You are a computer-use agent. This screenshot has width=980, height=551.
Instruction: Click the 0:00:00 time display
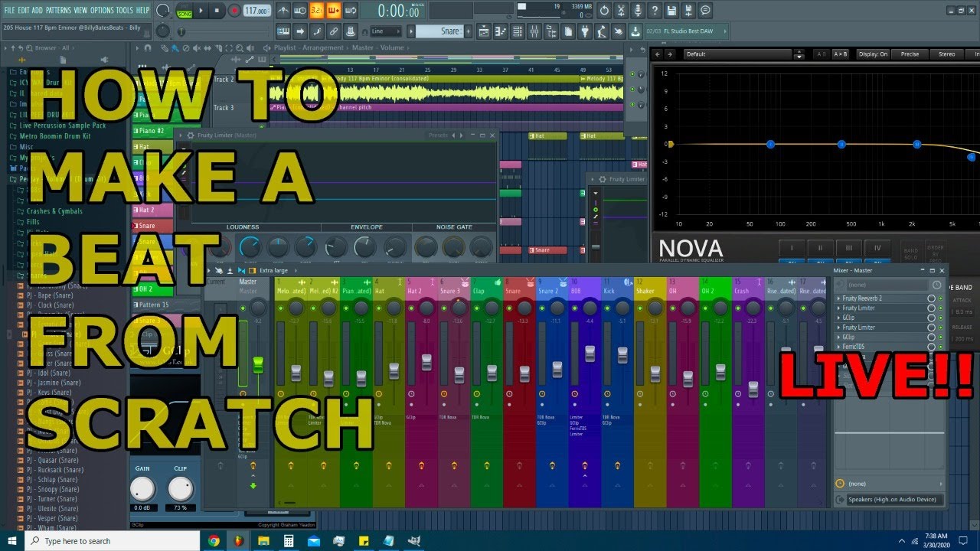coord(400,11)
